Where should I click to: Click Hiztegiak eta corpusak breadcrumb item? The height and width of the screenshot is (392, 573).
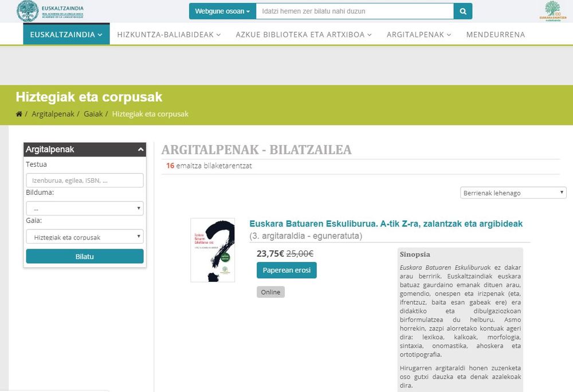click(x=150, y=114)
